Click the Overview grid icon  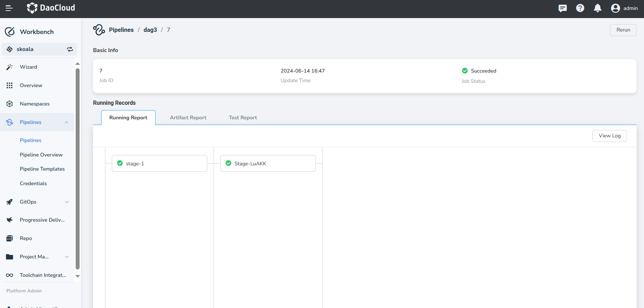coord(10,85)
